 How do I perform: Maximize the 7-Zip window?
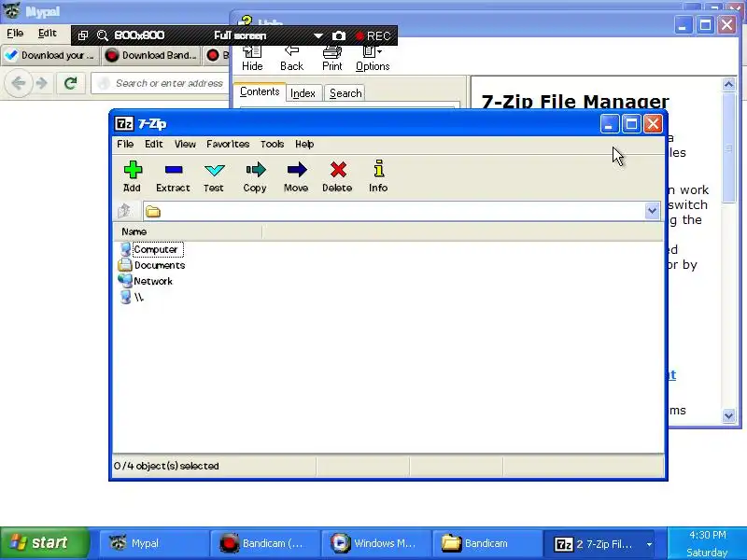click(632, 124)
